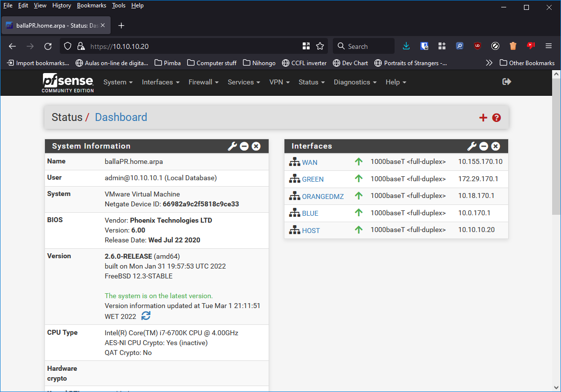Click the Interfaces widget wrench icon

coord(472,146)
